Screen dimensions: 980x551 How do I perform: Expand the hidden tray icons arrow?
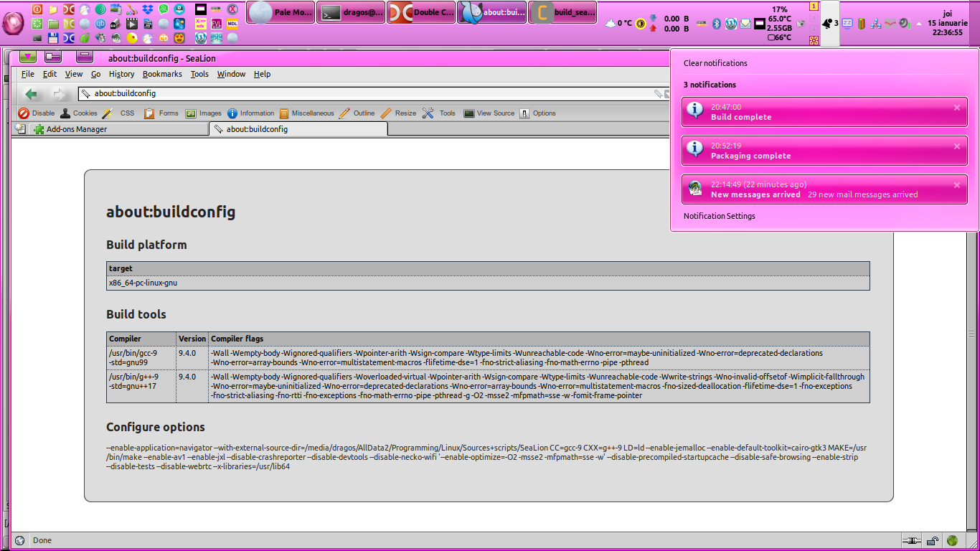coord(919,24)
